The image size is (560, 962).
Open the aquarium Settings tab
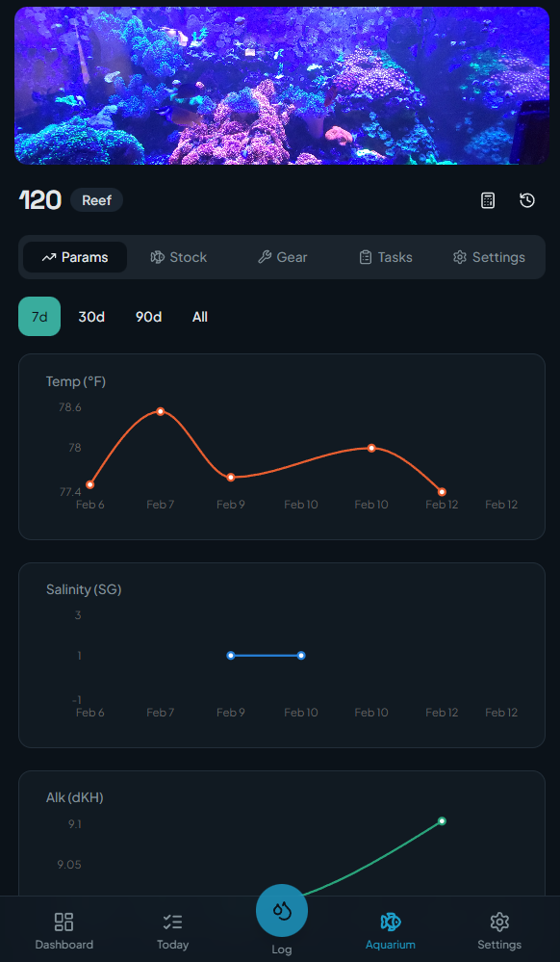tap(489, 257)
